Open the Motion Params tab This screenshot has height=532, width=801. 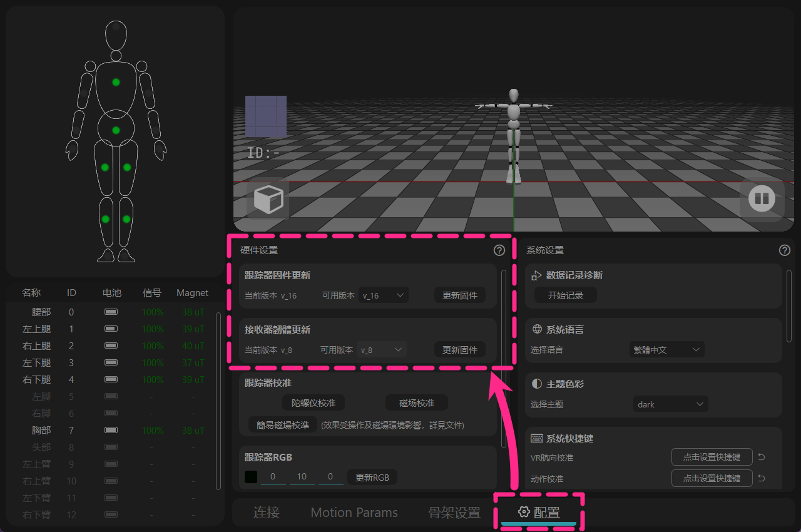(354, 513)
